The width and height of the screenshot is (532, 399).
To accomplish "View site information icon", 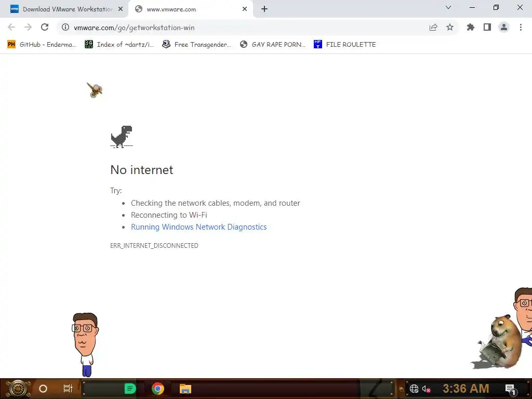I will 65,27.
